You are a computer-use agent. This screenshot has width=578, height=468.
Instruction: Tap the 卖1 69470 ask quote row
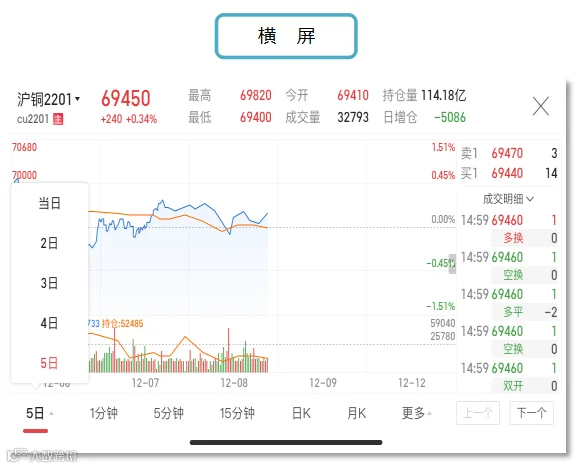pos(509,153)
